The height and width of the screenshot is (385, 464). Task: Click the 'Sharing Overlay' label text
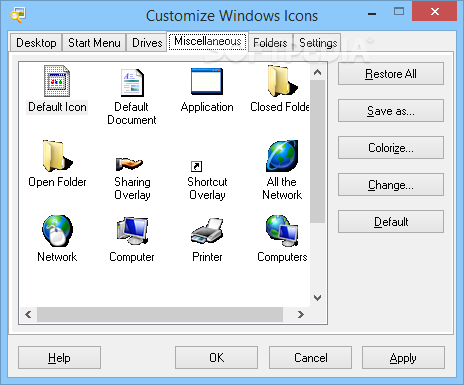[x=132, y=188]
